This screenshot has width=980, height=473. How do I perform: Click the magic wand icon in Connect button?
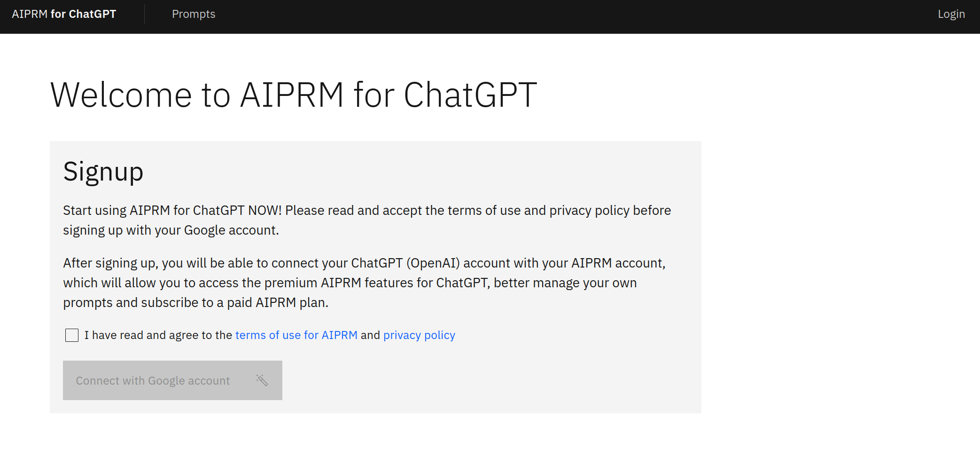coord(262,380)
